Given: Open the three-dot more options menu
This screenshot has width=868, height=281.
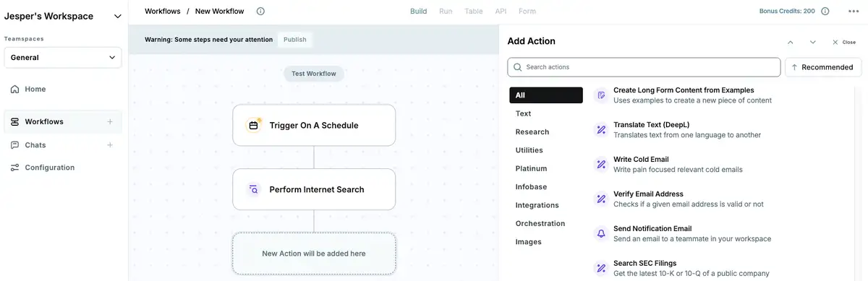Looking at the screenshot, I should [854, 11].
